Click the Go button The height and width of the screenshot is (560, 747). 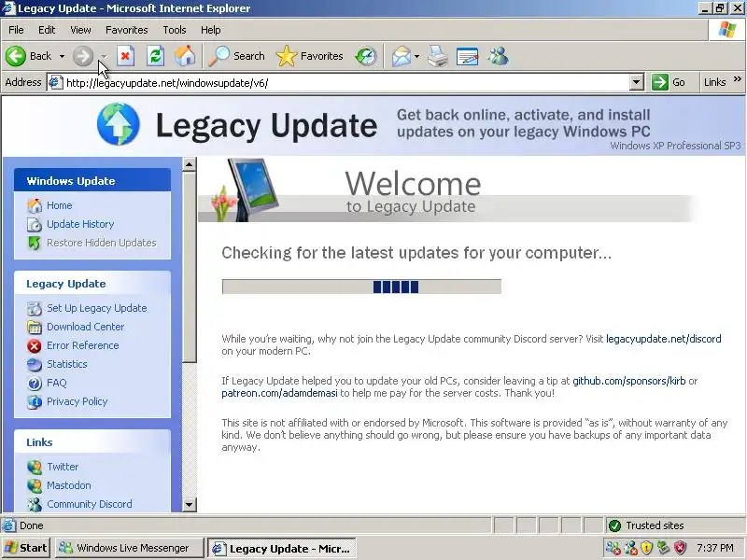click(669, 82)
